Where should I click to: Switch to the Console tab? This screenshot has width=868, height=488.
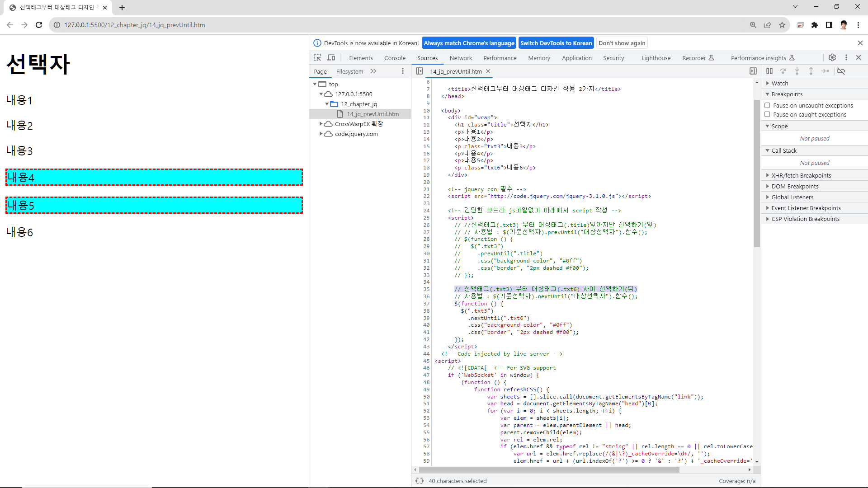pyautogui.click(x=395, y=58)
